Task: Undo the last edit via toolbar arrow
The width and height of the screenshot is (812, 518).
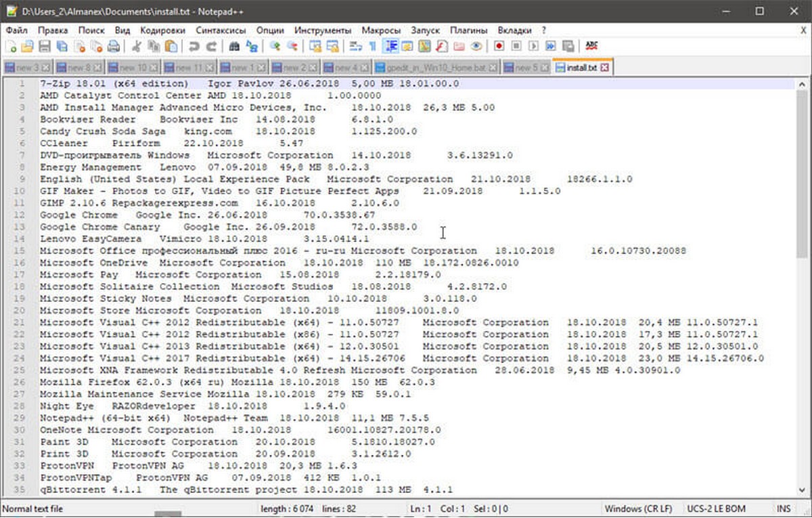Action: coord(194,46)
